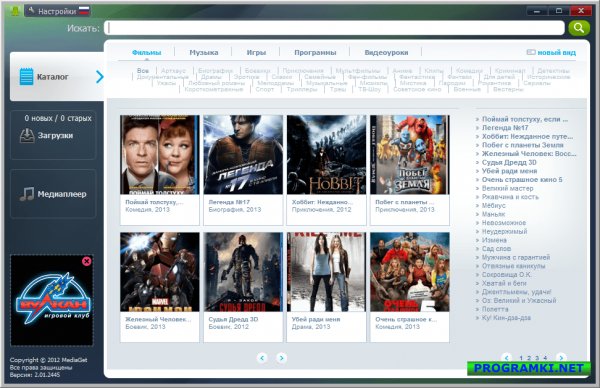Switch to новый вид layout

click(551, 52)
